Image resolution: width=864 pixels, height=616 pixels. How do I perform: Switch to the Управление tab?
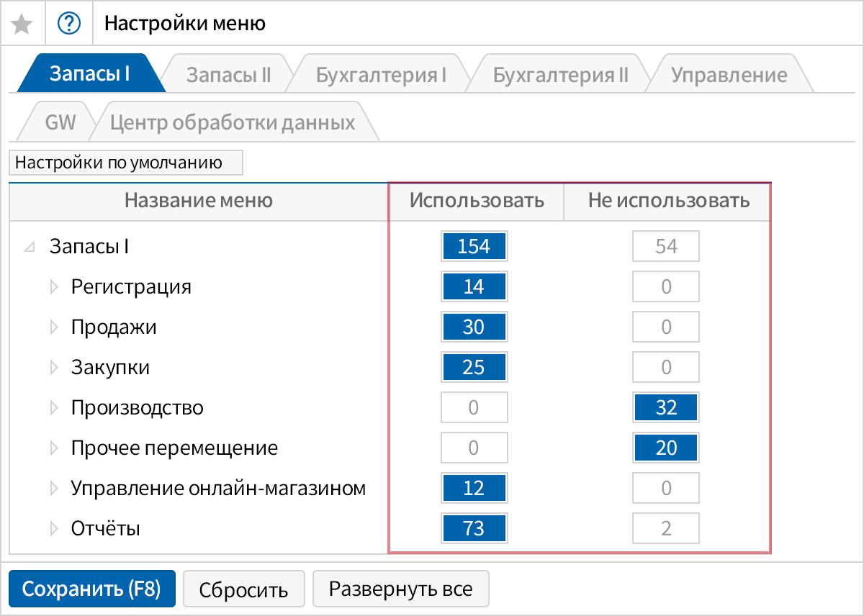tap(727, 73)
